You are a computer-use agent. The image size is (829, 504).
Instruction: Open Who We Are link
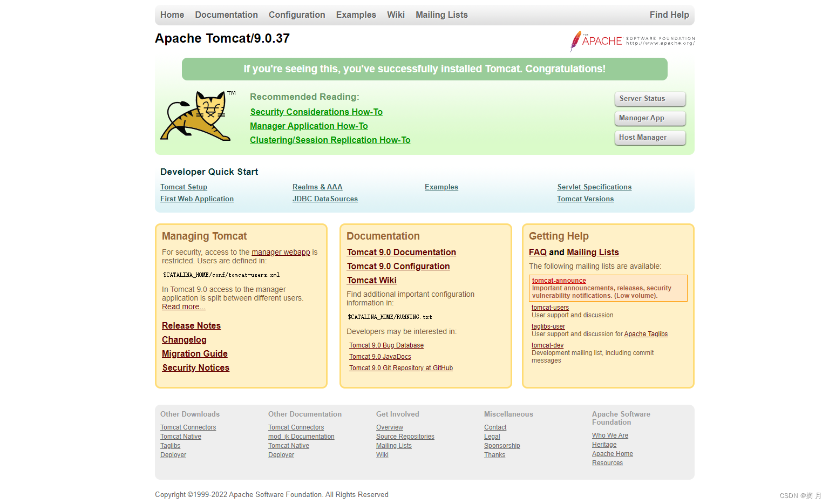click(610, 435)
